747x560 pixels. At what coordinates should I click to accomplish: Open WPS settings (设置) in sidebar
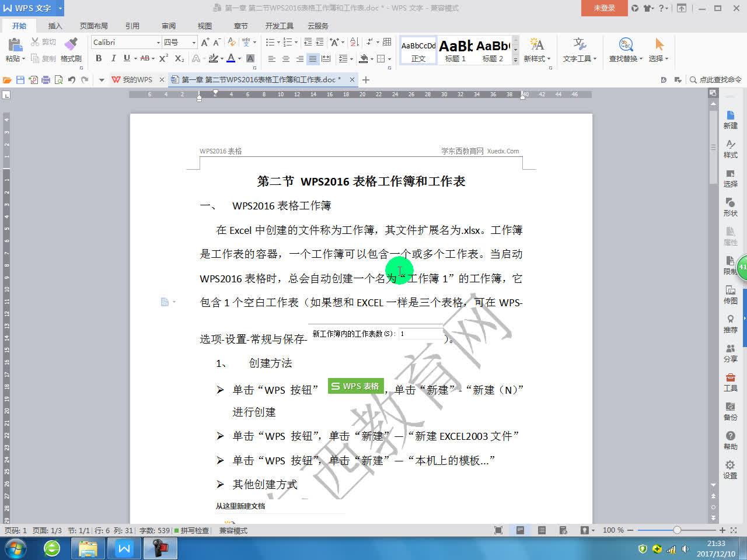pyautogui.click(x=730, y=467)
